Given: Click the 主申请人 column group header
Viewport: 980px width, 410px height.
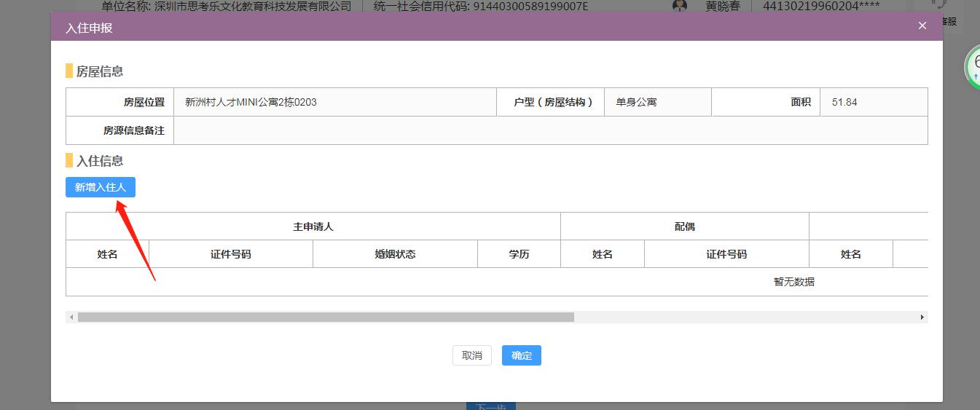Looking at the screenshot, I should coord(313,226).
